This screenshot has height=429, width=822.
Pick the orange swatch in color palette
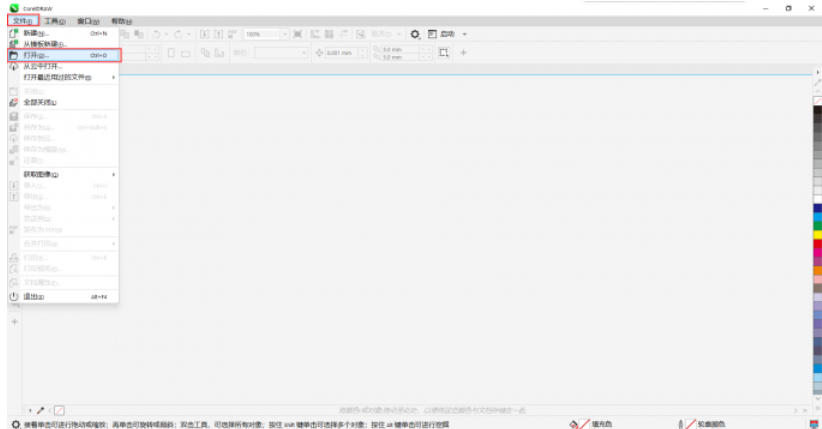coord(817,271)
